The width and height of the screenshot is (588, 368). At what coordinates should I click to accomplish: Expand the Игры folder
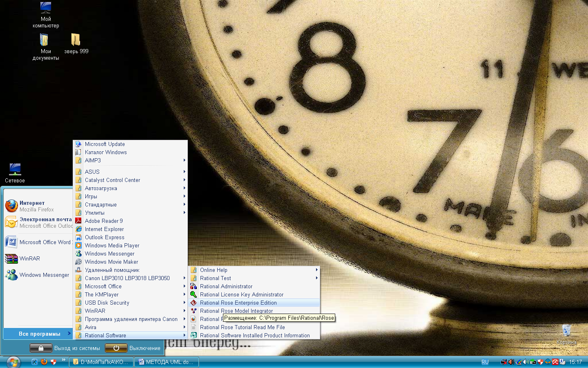(130, 196)
